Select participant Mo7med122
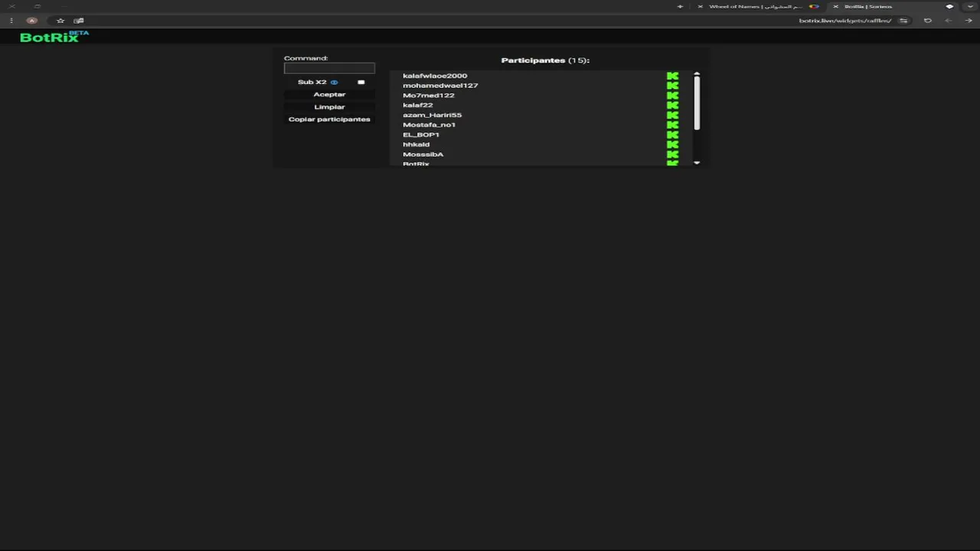The width and height of the screenshot is (980, 551). pos(429,96)
